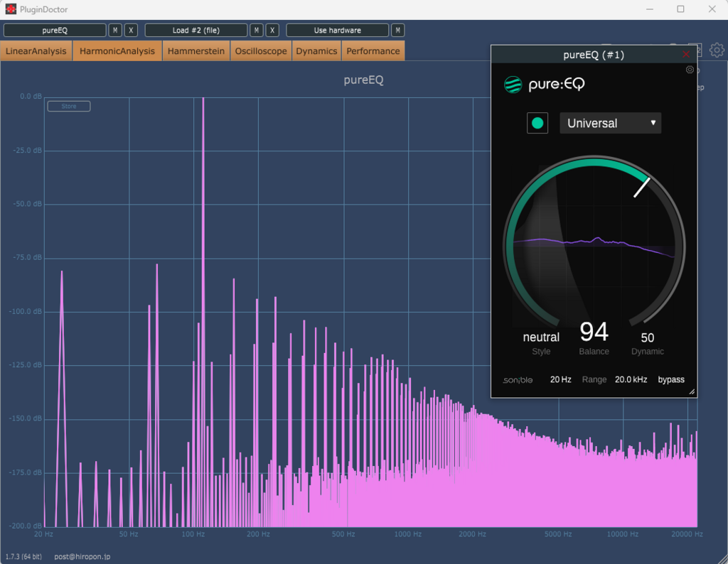Toggle bypass in the pureEQ plugin

(671, 379)
